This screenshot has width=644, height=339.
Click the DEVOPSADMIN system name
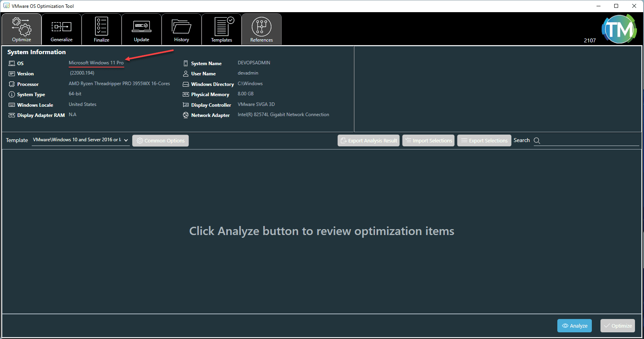click(254, 63)
